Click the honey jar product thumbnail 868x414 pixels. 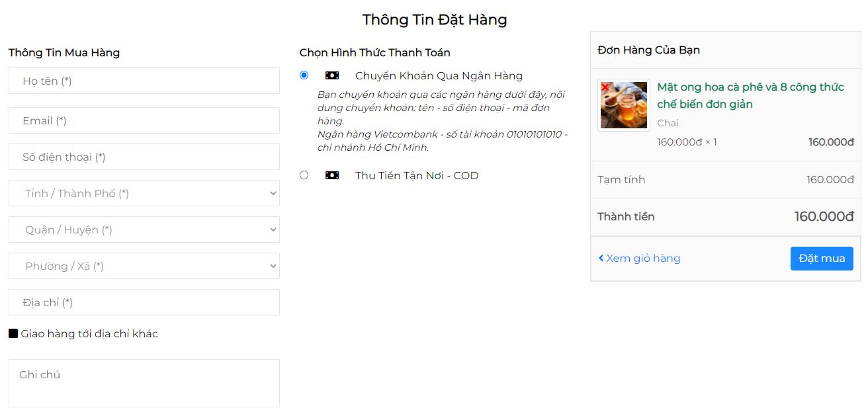tap(624, 106)
